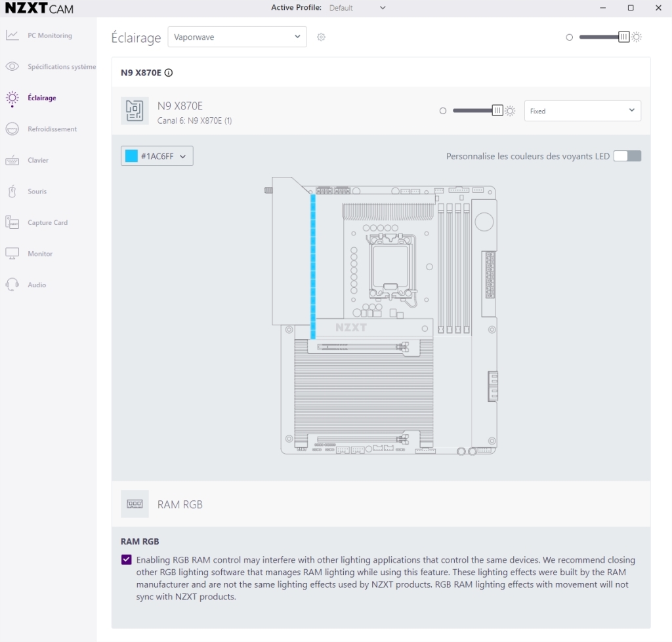Switch to the Capture Card section
The image size is (672, 642).
pos(47,223)
